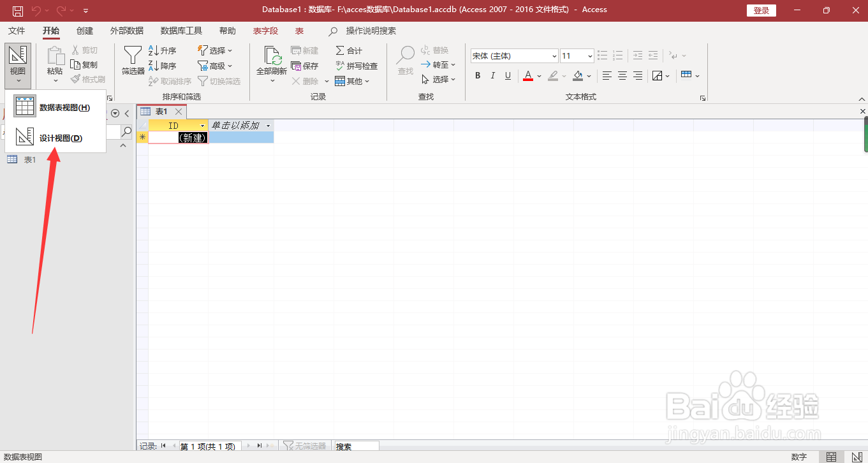The image size is (868, 463).
Task: Click the record 搜索 search field
Action: (x=357, y=446)
